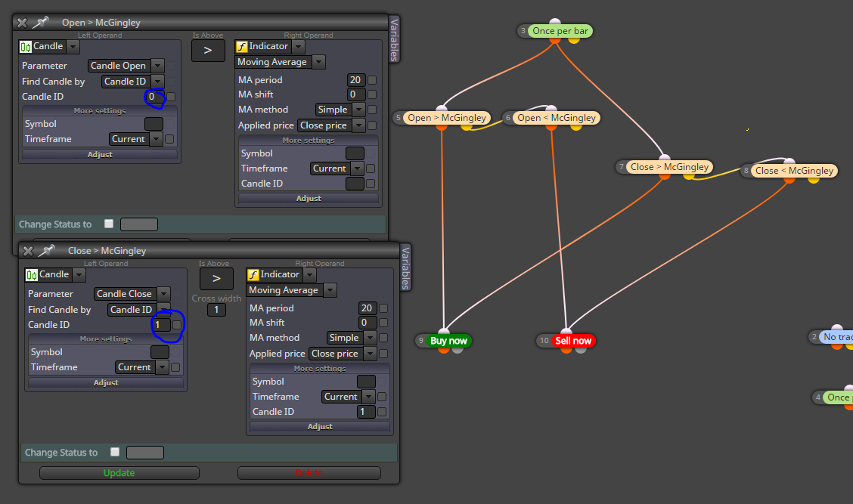This screenshot has width=853, height=504.
Task: Click Indicator function icon in Open > McGingley panel
Action: (x=241, y=47)
